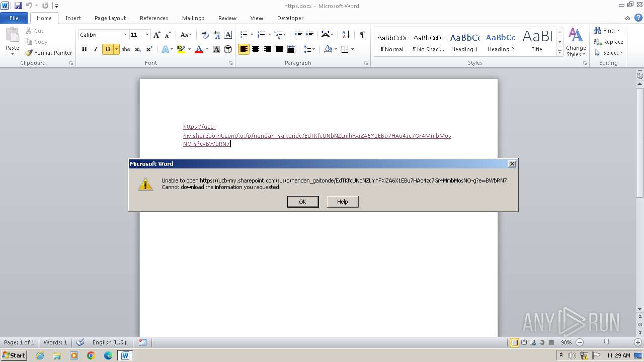Screen dimensions: 644x362
Task: Apply subscript formatting
Action: click(137, 49)
